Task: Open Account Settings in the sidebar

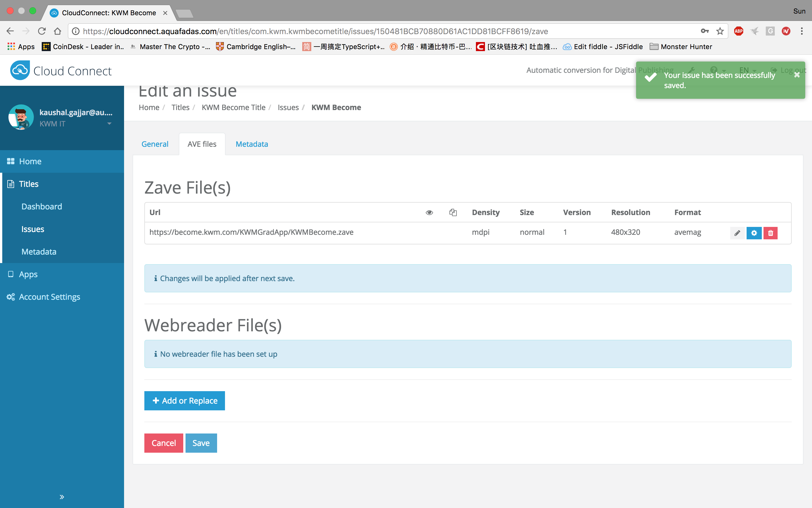Action: pos(62,297)
